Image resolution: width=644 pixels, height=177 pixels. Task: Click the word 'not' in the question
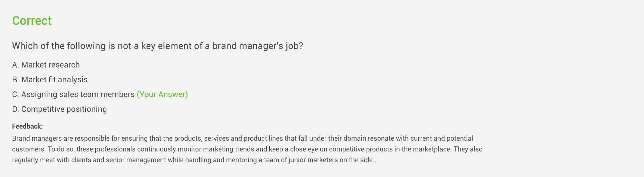click(124, 46)
